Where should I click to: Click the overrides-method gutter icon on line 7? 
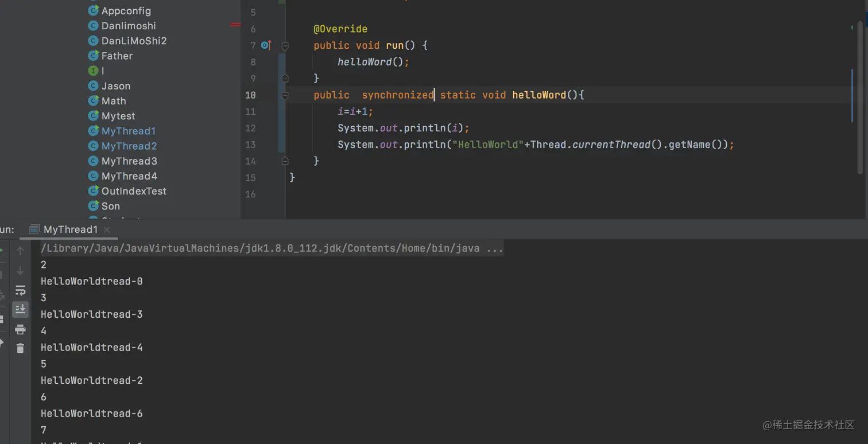266,45
